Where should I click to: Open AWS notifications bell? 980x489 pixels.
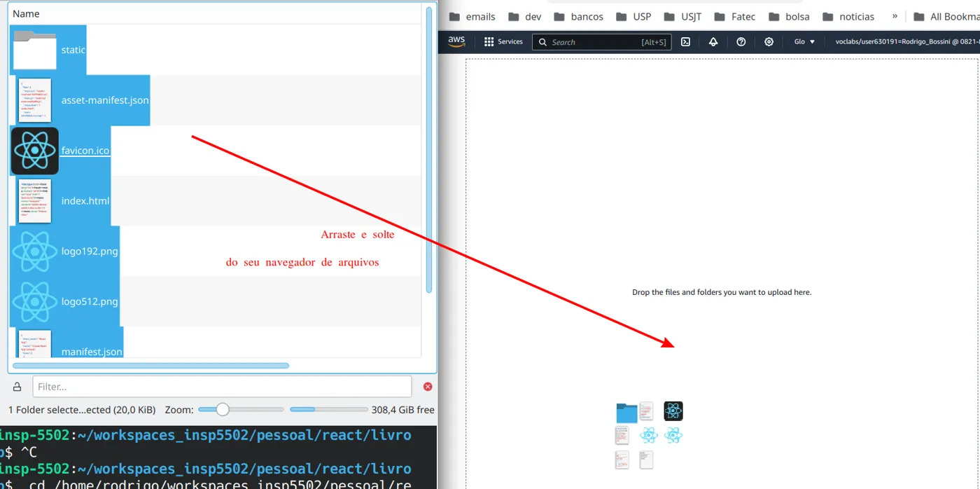point(713,42)
